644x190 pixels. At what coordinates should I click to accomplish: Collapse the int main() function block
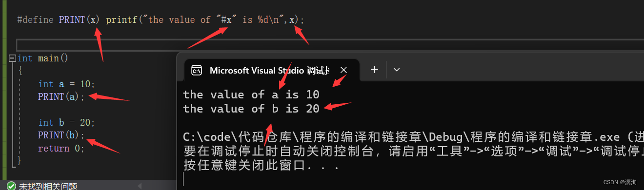(x=12, y=58)
